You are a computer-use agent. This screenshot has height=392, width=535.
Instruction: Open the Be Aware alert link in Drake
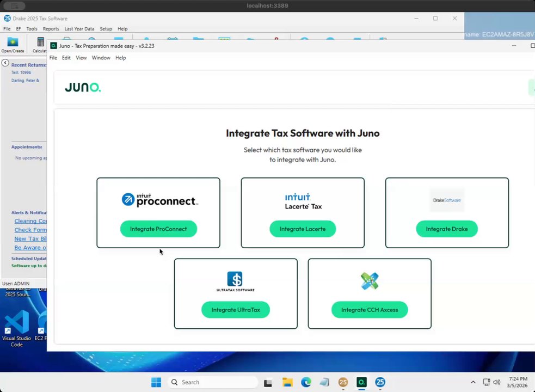point(30,248)
